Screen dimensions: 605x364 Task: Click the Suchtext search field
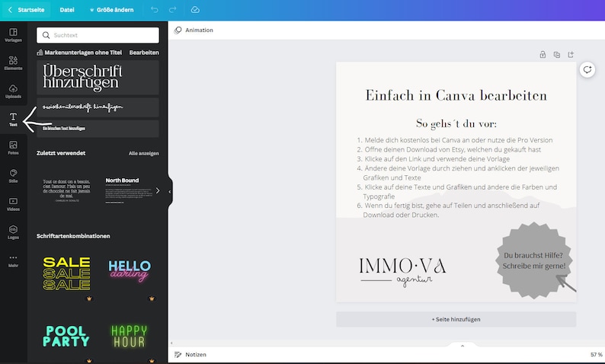point(98,35)
